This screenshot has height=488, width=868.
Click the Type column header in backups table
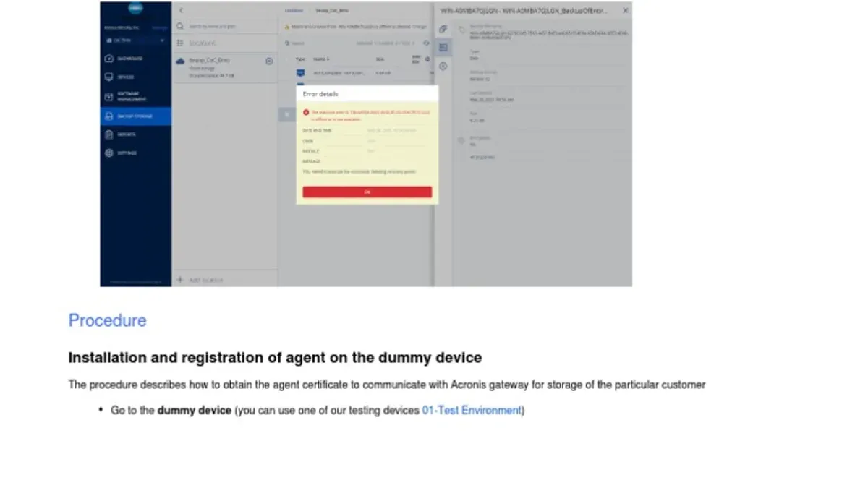click(x=300, y=59)
